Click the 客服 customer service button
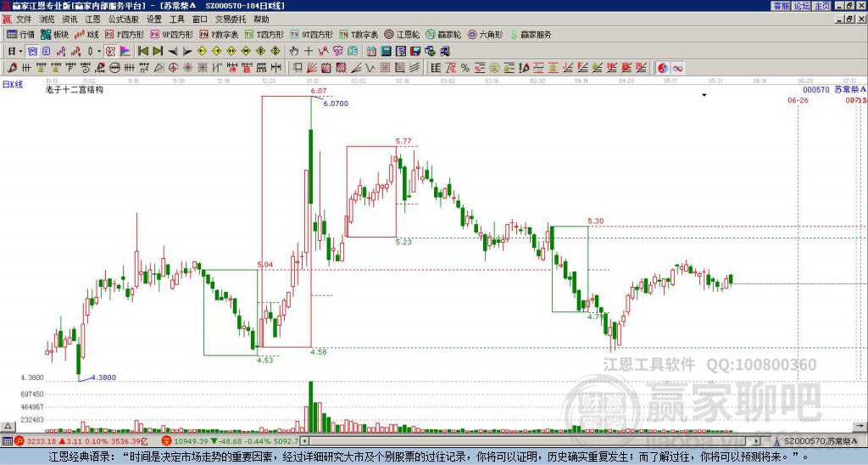 pyautogui.click(x=781, y=6)
